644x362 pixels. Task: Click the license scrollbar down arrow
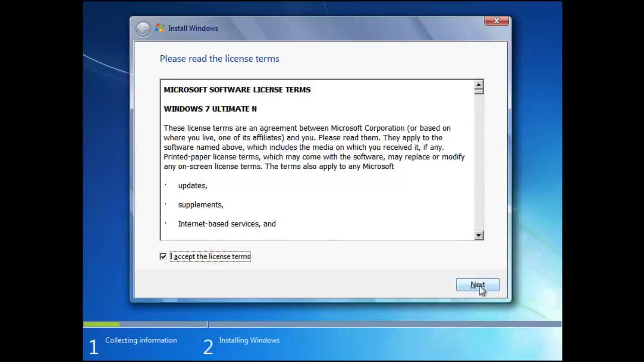click(478, 235)
